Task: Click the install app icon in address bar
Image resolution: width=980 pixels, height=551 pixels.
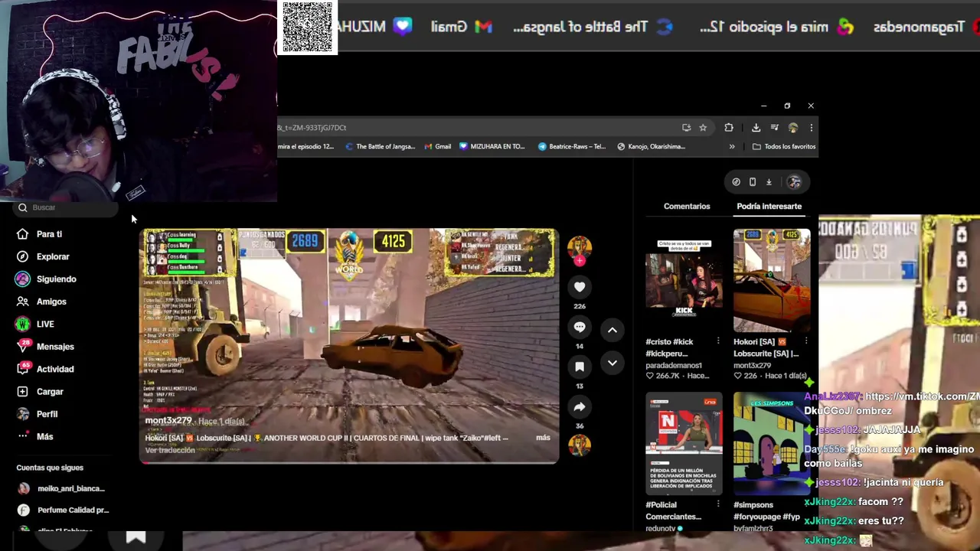Action: [687, 128]
